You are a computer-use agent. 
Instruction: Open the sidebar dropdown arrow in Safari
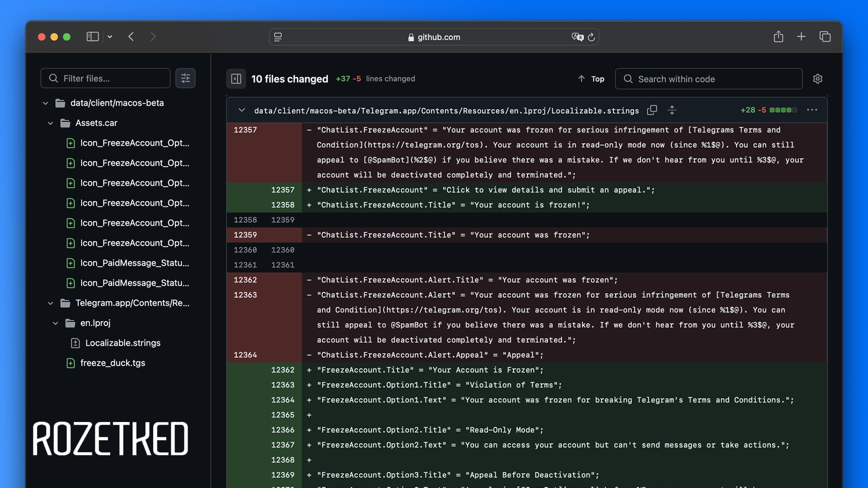(110, 37)
